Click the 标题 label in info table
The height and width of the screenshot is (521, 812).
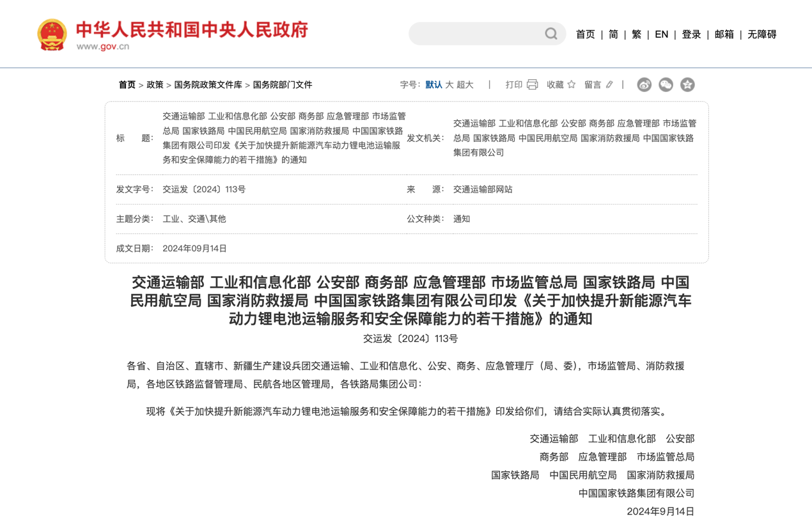click(x=135, y=138)
